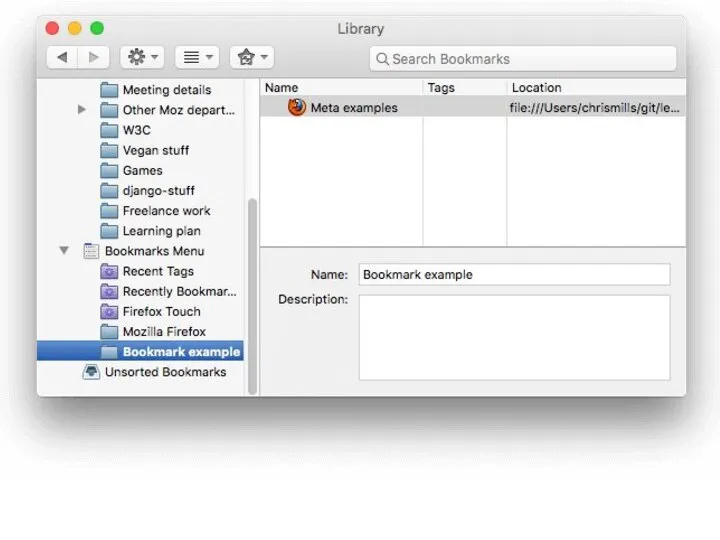Click the Unsorted Bookmarks tray icon
This screenshot has width=720, height=540.
tap(91, 372)
